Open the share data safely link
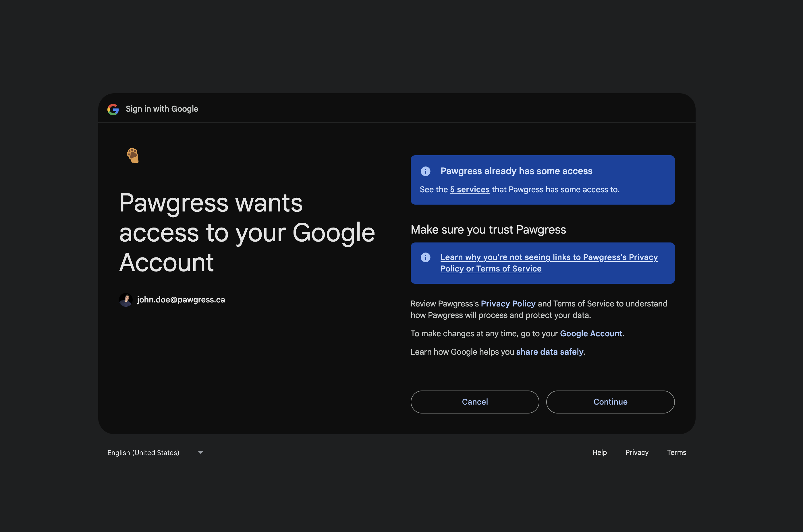Image resolution: width=803 pixels, height=532 pixels. [x=550, y=352]
